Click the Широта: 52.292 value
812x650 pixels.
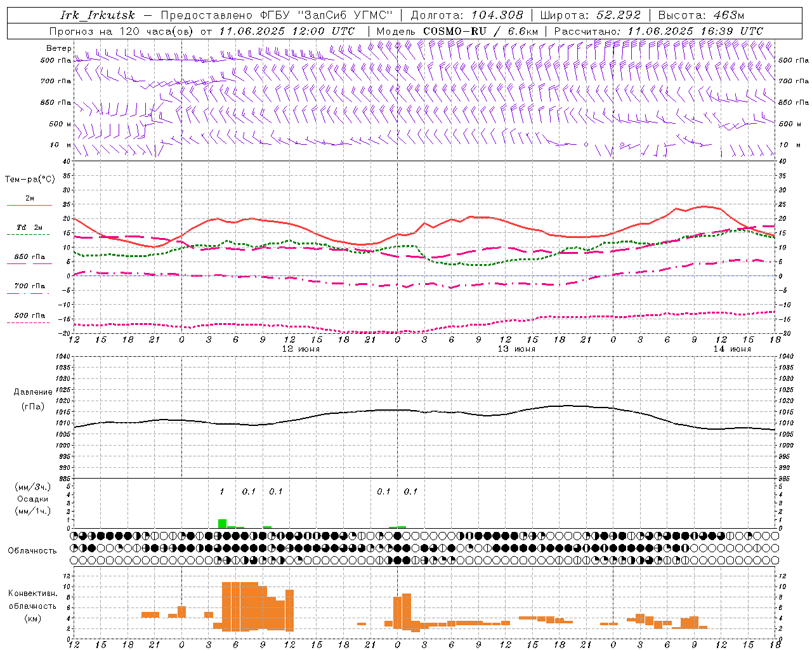coord(590,15)
